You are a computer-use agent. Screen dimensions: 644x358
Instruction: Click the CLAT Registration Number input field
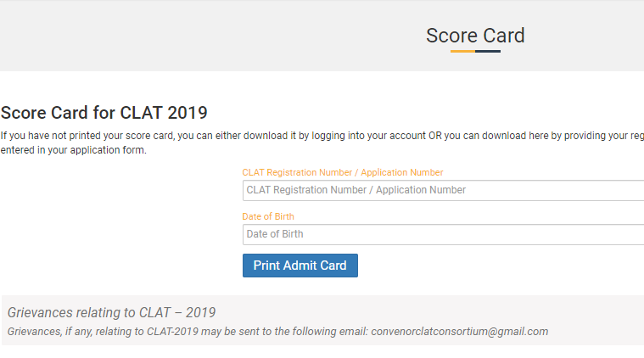[441, 190]
